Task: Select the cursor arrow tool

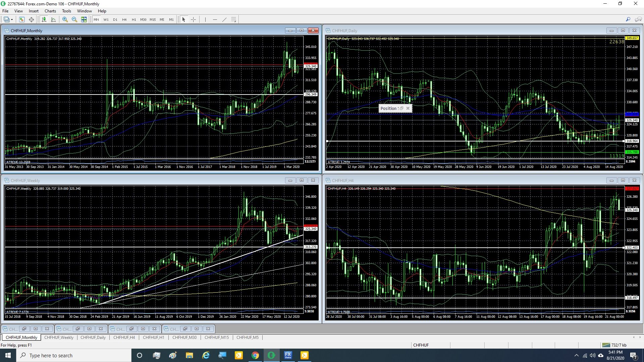Action: click(x=184, y=19)
